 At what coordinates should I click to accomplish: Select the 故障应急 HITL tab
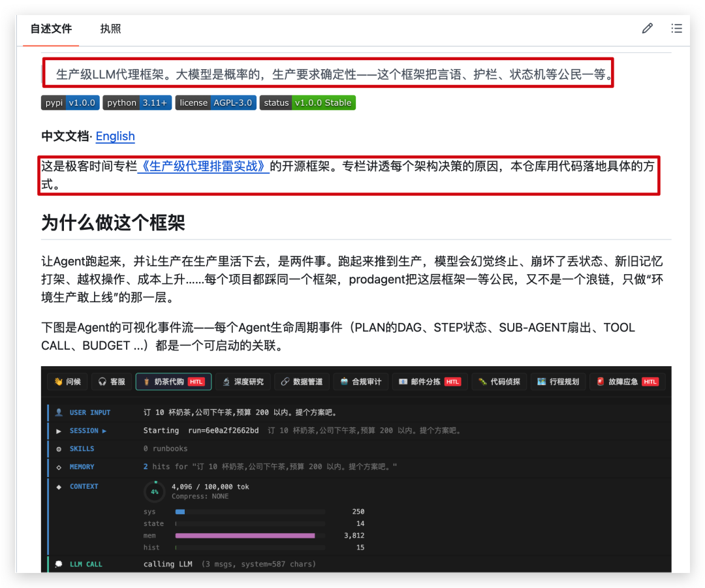627,382
